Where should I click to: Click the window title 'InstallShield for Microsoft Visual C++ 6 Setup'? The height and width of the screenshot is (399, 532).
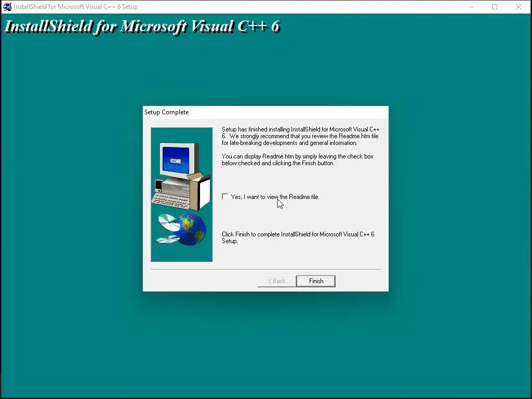76,7
